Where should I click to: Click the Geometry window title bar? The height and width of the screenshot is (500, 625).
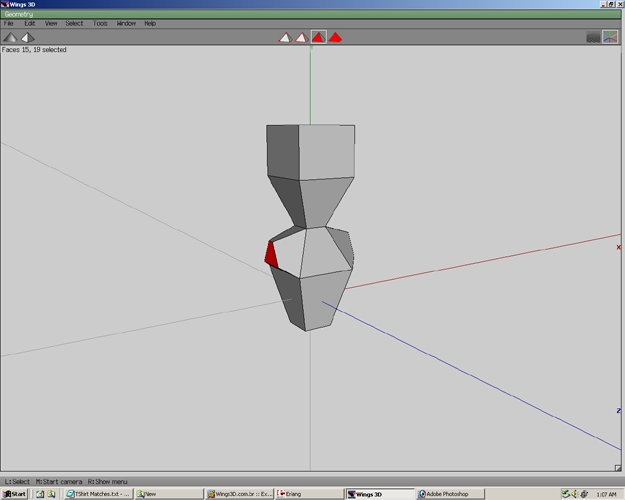311,14
